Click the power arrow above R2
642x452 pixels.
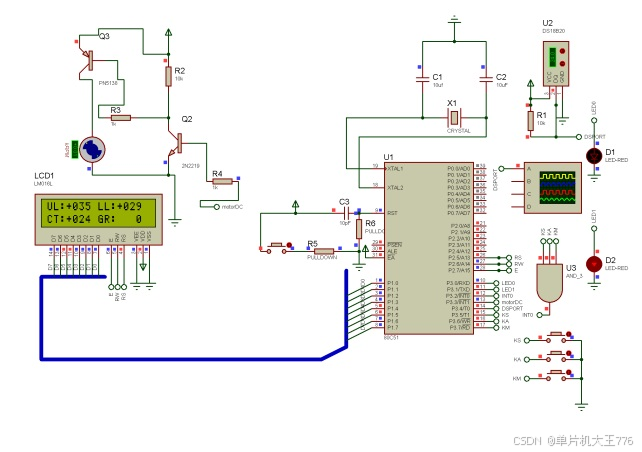168,32
